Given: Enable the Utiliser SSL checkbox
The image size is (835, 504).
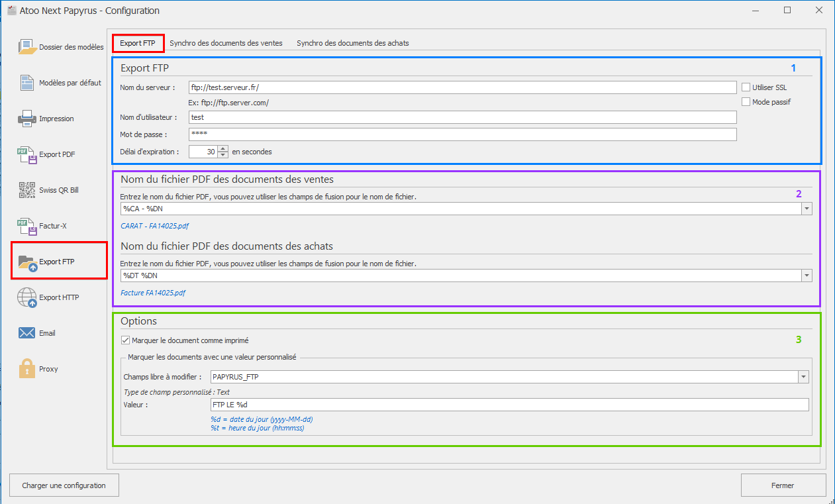Looking at the screenshot, I should 746,87.
